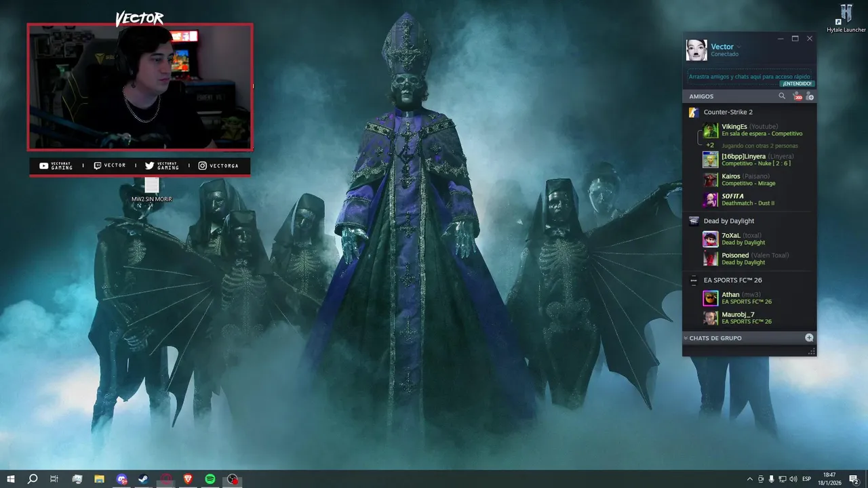Open 7oXaL friend avatar

pos(710,239)
